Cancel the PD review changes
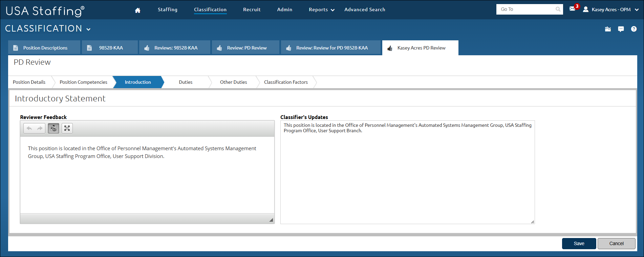The height and width of the screenshot is (257, 644). click(616, 243)
